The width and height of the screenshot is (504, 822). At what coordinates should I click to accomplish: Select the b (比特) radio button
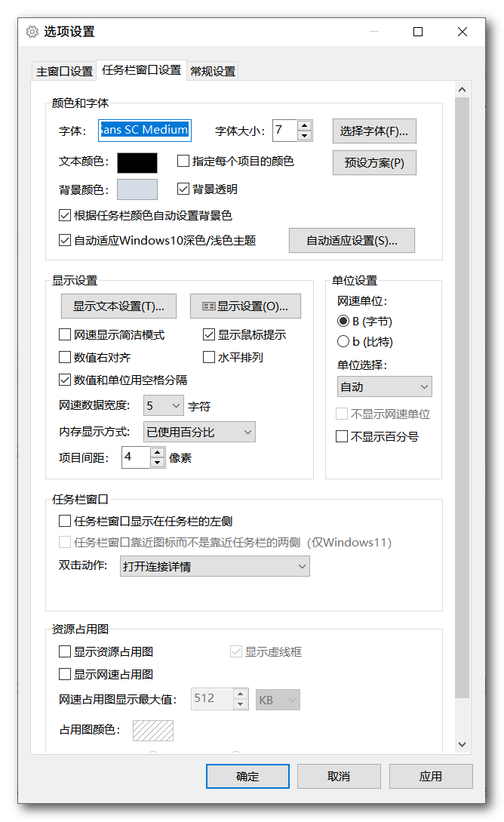[343, 341]
